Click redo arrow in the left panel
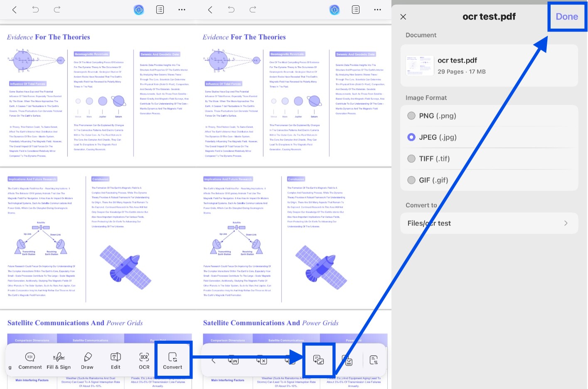 [57, 10]
